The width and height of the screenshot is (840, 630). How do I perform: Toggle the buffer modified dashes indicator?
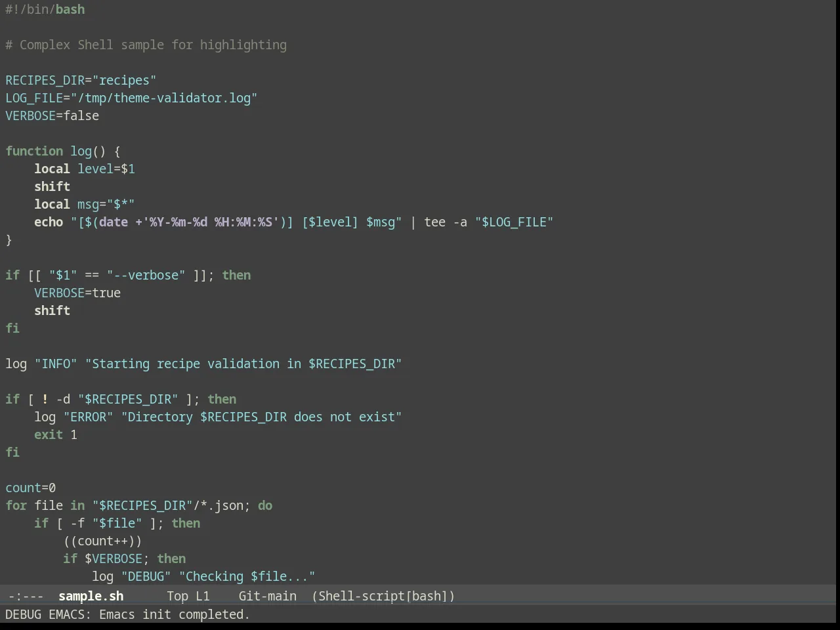(26, 596)
